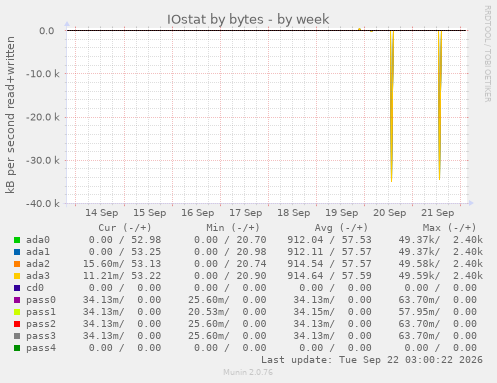Click the '19 Sep' x-axis label
The width and height of the screenshot is (497, 383).
pyautogui.click(x=342, y=213)
